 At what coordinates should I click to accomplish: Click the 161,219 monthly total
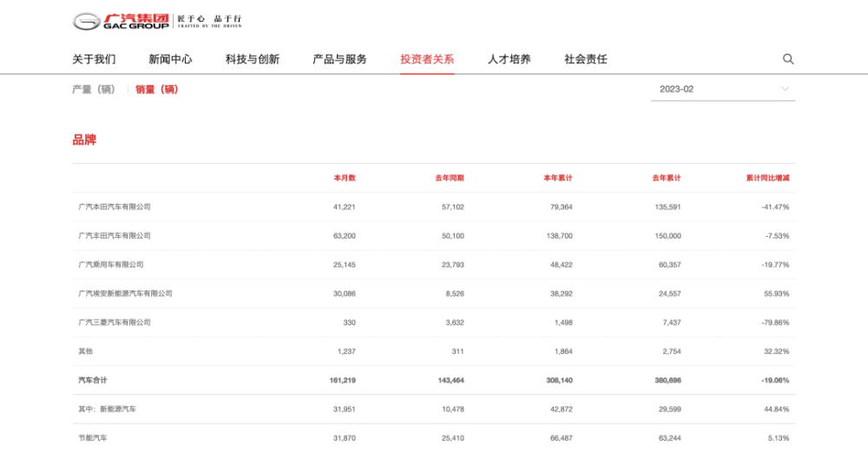tap(343, 380)
